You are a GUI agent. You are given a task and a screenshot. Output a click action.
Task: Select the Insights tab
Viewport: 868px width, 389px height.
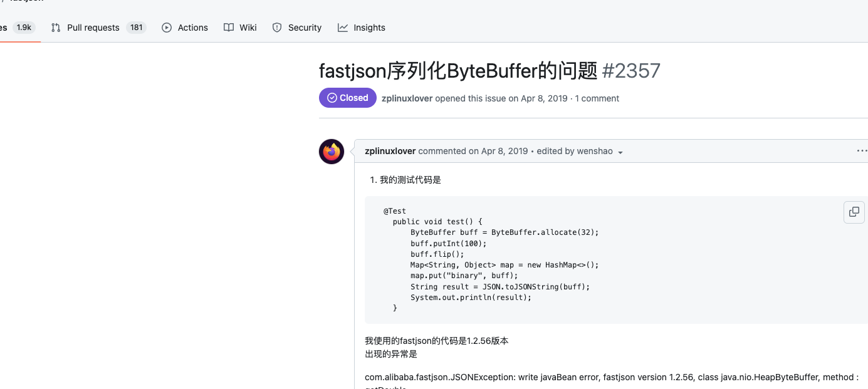pos(362,27)
